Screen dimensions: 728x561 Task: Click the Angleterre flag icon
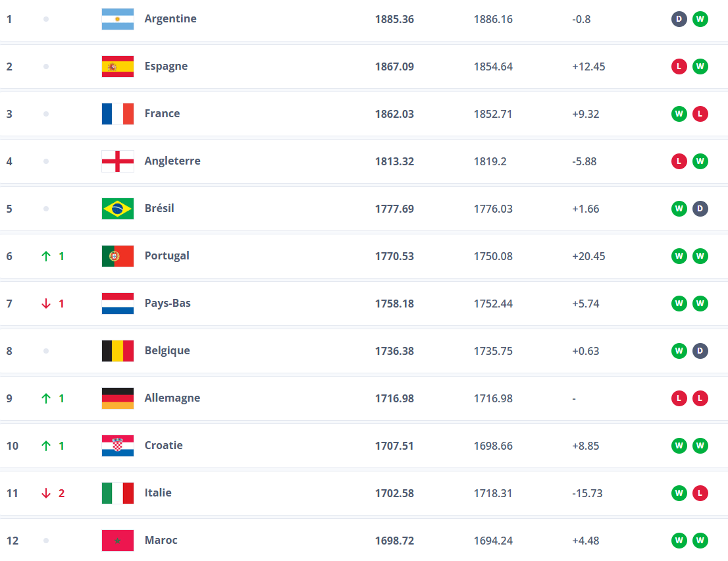(117, 161)
